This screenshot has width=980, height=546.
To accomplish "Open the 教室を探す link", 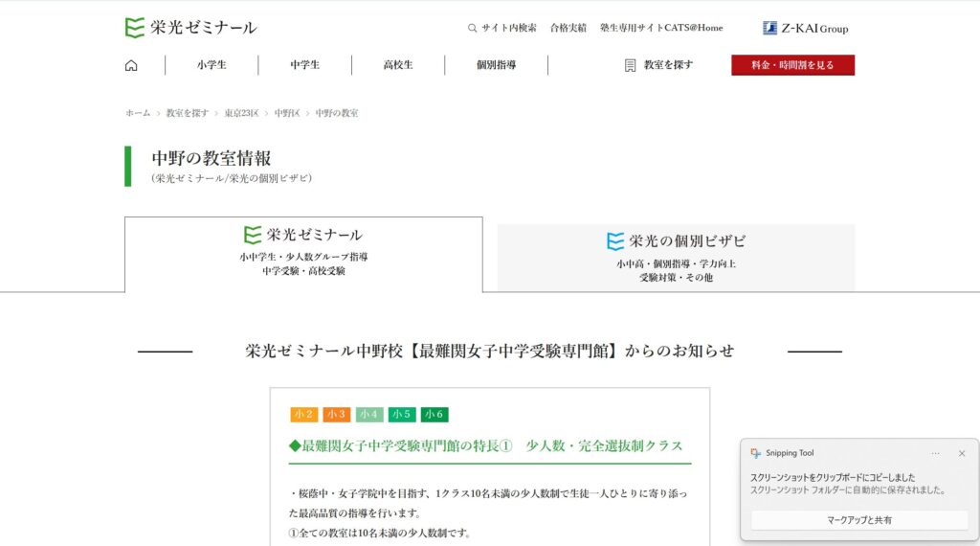I will 668,65.
